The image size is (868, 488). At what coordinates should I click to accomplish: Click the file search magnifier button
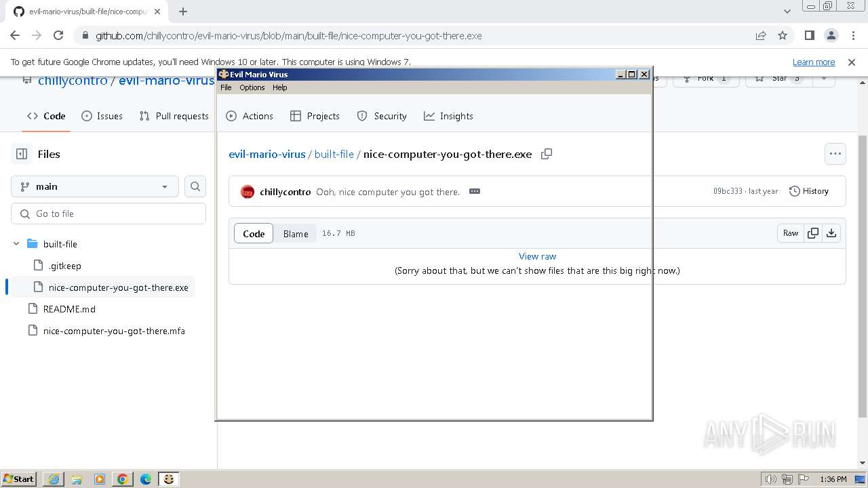tap(195, 186)
